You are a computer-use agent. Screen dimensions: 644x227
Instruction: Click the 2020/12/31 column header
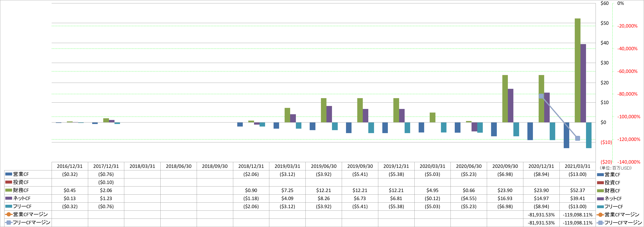[x=541, y=166]
